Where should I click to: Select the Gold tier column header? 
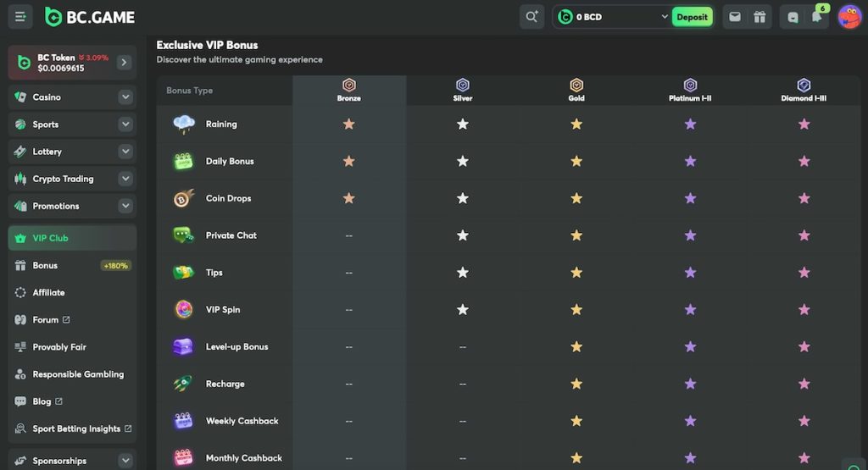point(576,90)
